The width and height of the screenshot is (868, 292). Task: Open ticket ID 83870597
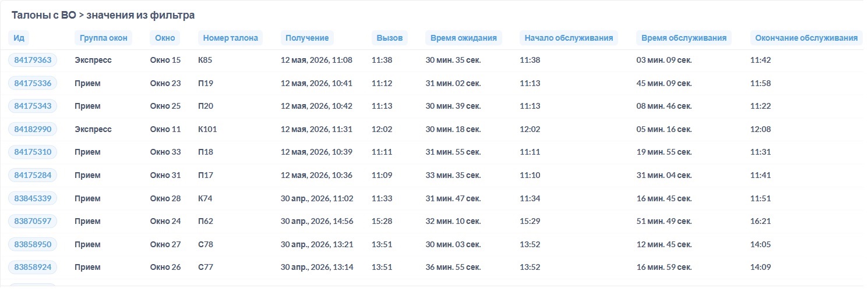point(33,221)
